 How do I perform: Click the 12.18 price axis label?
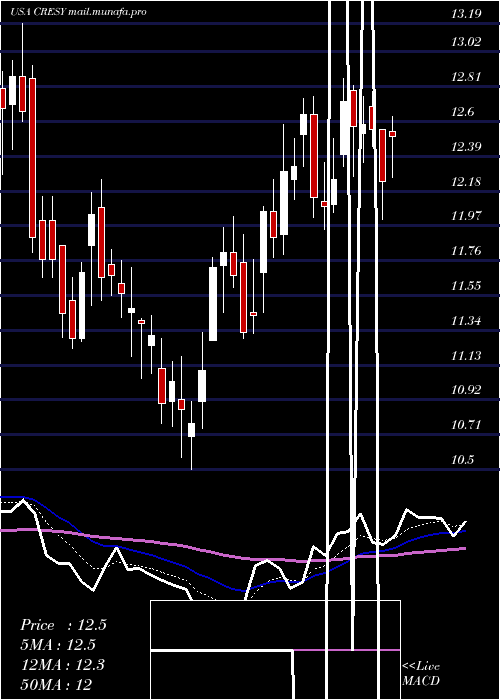click(466, 182)
